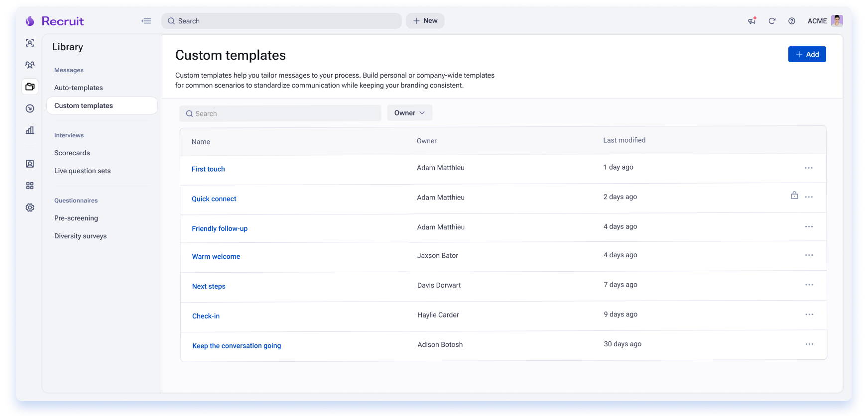The height and width of the screenshot is (416, 868).
Task: Open more options for First touch row
Action: 809,168
